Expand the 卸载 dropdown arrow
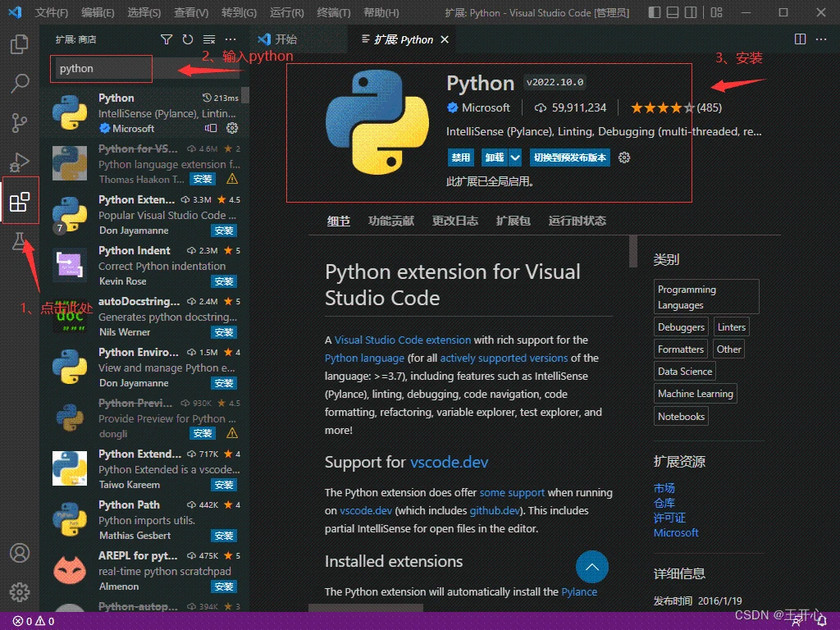The image size is (840, 630). [x=515, y=157]
